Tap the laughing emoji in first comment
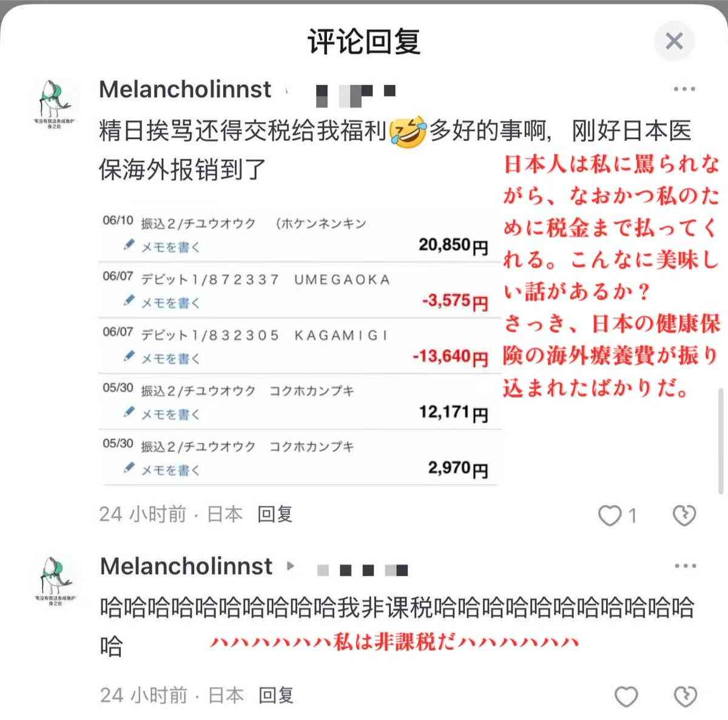 coord(407,132)
